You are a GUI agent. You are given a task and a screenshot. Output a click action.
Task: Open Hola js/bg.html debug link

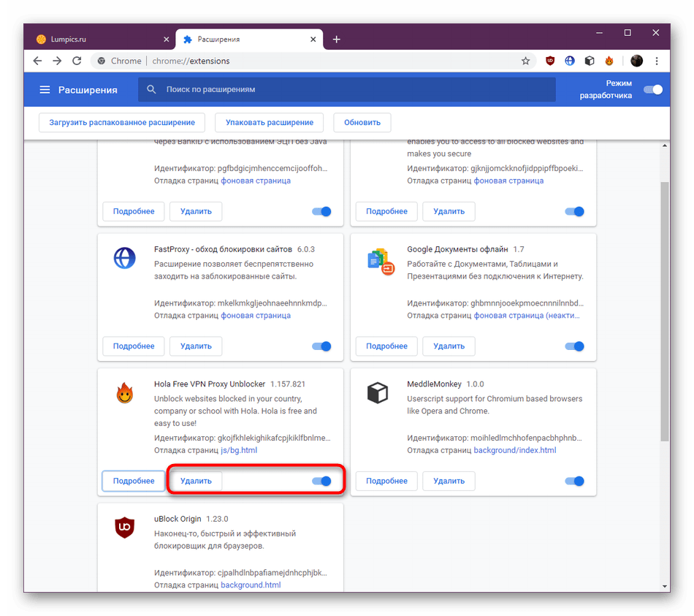239,450
